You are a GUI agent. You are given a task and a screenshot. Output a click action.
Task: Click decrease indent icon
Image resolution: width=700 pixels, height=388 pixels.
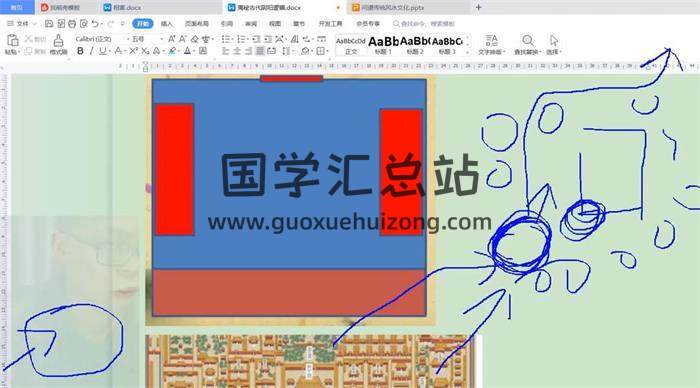[x=256, y=39]
